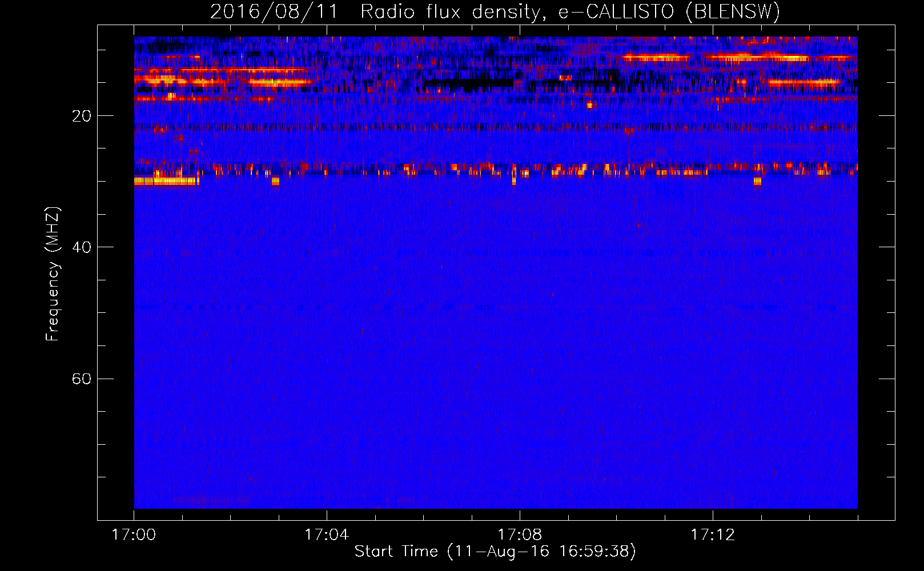Click the '17:08' time tick label
The image size is (924, 571).
[520, 535]
